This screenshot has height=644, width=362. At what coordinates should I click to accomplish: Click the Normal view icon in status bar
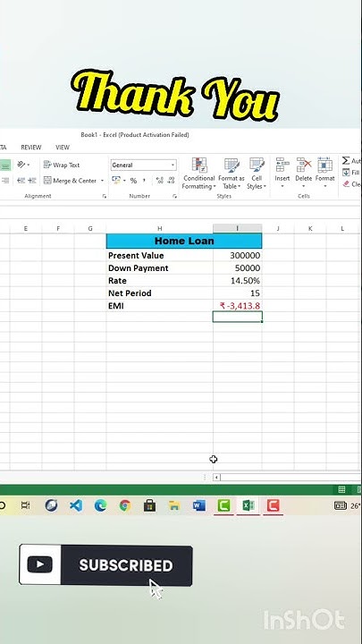coord(341,489)
